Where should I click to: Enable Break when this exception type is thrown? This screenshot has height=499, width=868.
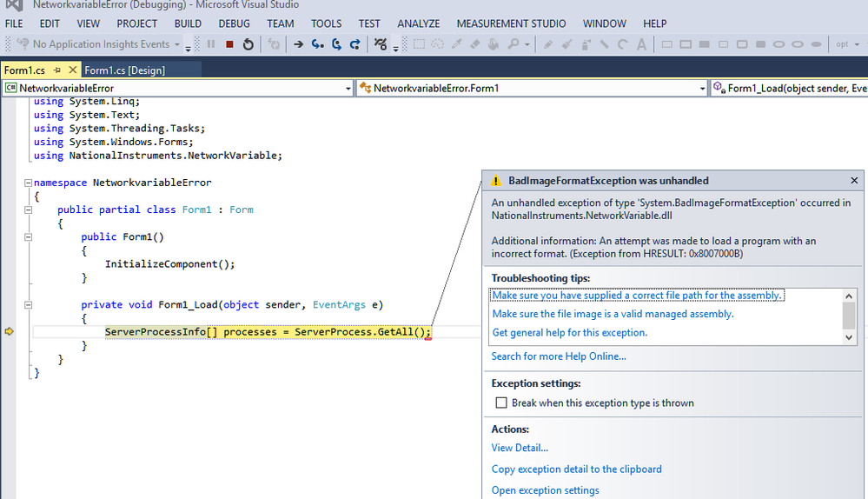[501, 403]
